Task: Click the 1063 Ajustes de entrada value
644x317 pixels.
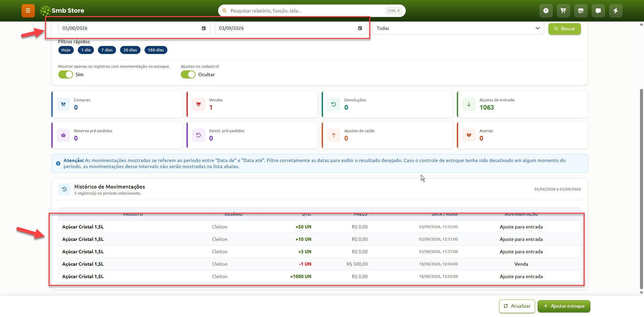Action: tap(487, 107)
